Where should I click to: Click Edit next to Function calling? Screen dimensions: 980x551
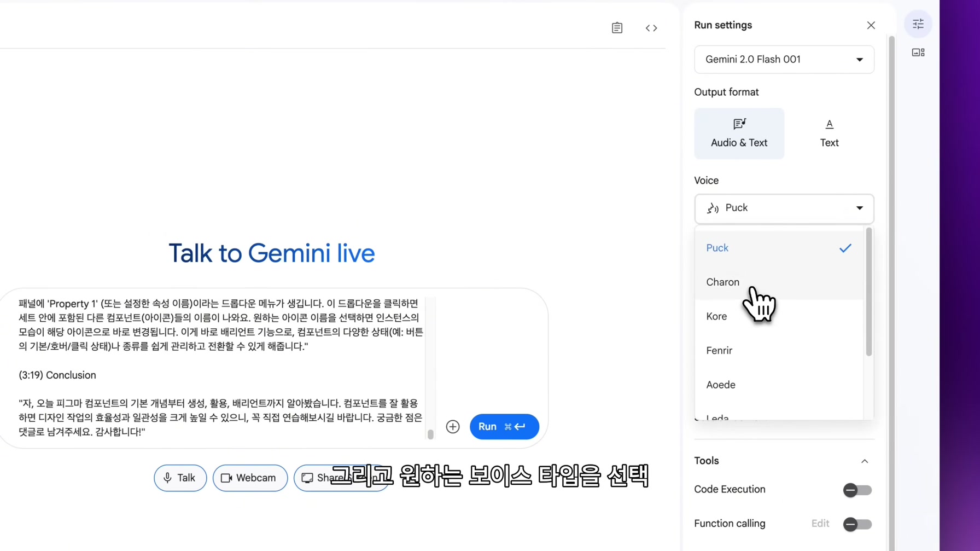click(x=820, y=524)
